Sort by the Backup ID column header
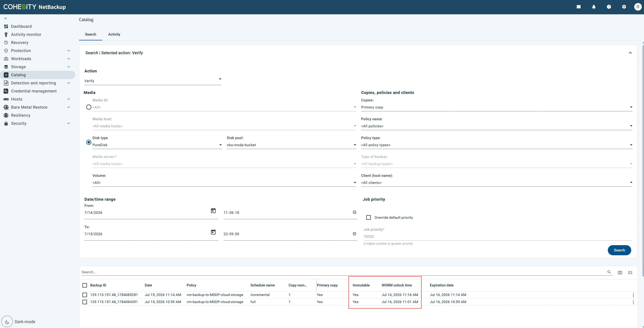The height and width of the screenshot is (328, 644). point(98,285)
